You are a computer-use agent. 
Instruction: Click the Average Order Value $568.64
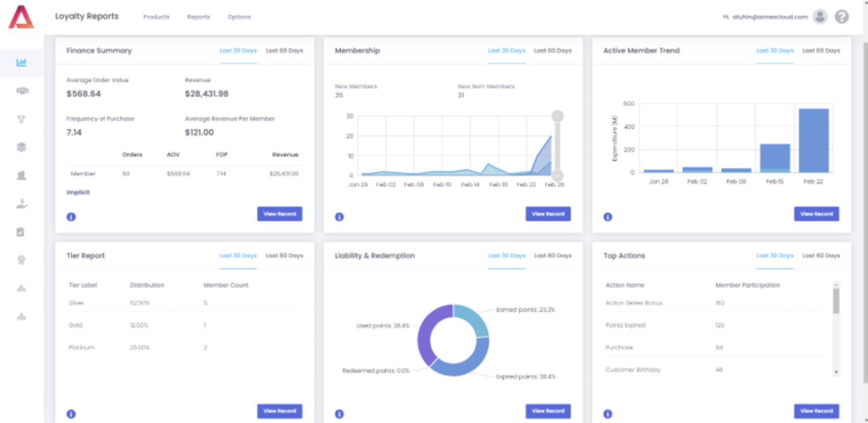[84, 93]
